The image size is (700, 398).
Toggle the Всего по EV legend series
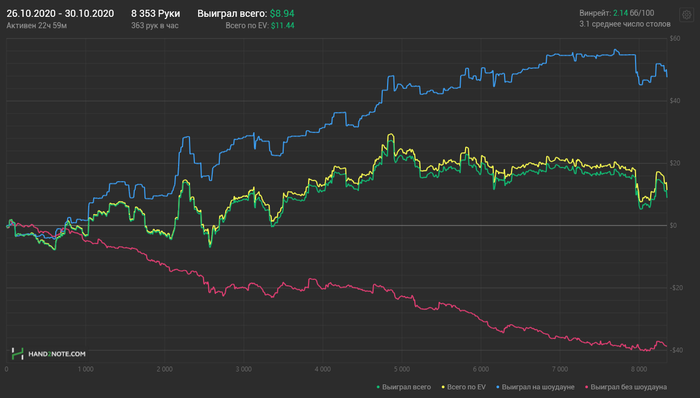pyautogui.click(x=463, y=387)
